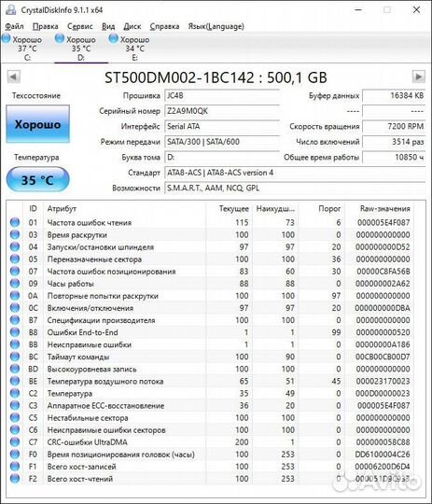Click status orb for attribute C2 temperature
This screenshot has height=504, width=432.
15,394
